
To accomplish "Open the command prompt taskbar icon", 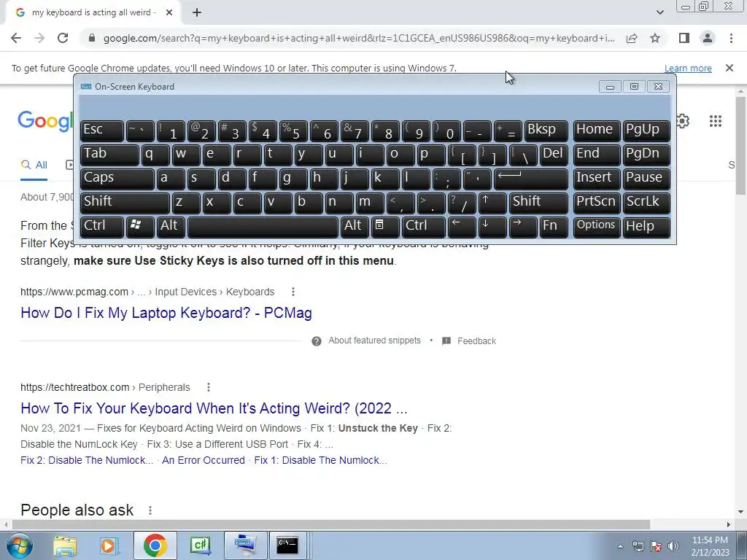I will 287,545.
